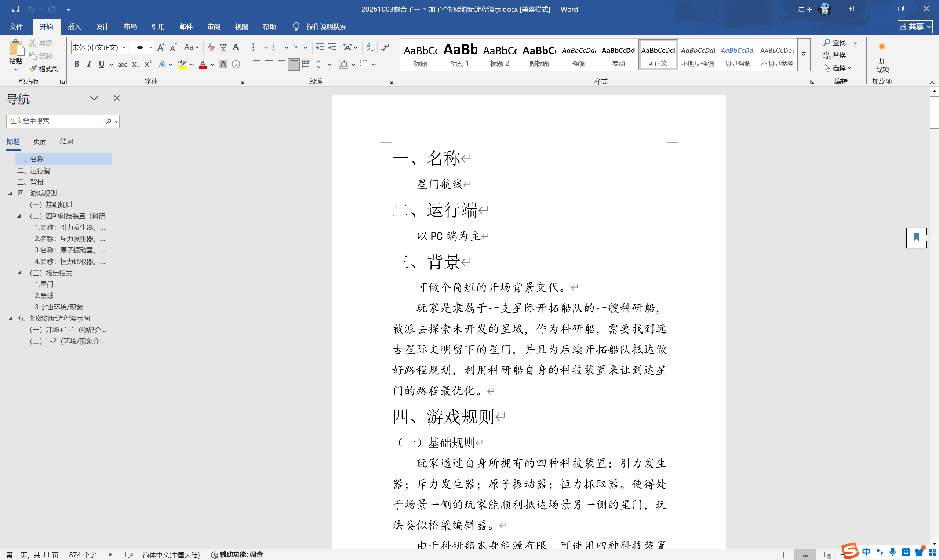The width and height of the screenshot is (939, 560).
Task: Select 二、运行端 in the navigation pane
Action: point(63,171)
